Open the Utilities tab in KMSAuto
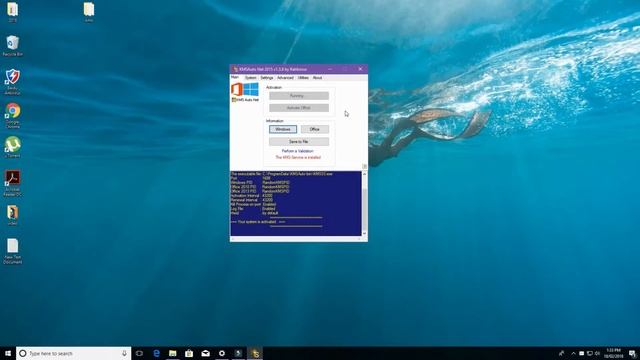 tap(303, 78)
